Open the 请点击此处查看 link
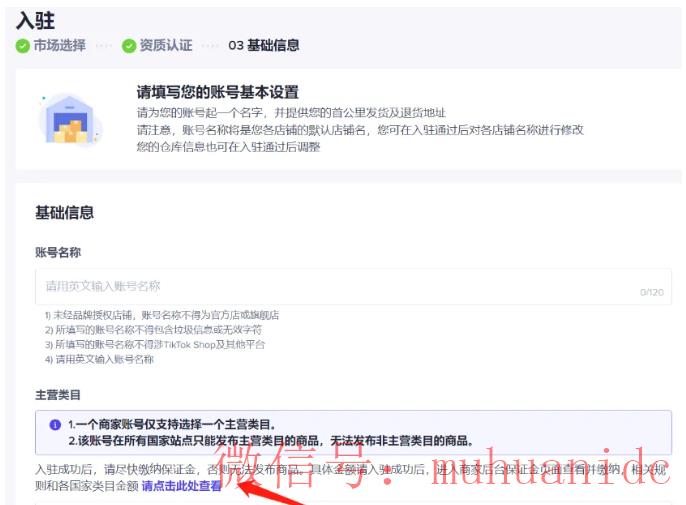This screenshot has height=505, width=686. coord(182,486)
